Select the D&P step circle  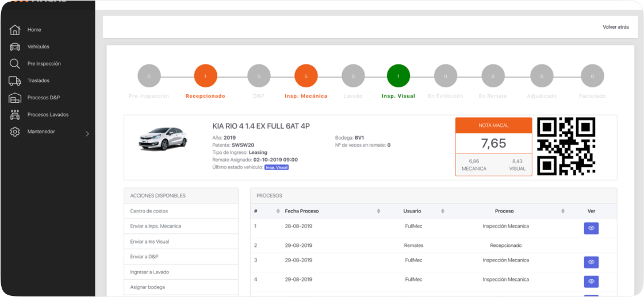tap(259, 76)
